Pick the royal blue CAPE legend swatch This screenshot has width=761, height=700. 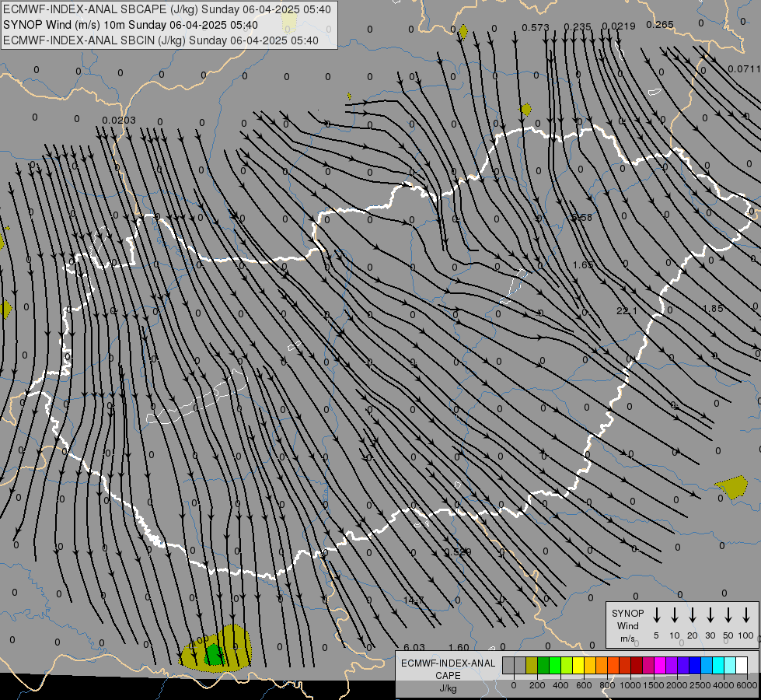coord(695,665)
